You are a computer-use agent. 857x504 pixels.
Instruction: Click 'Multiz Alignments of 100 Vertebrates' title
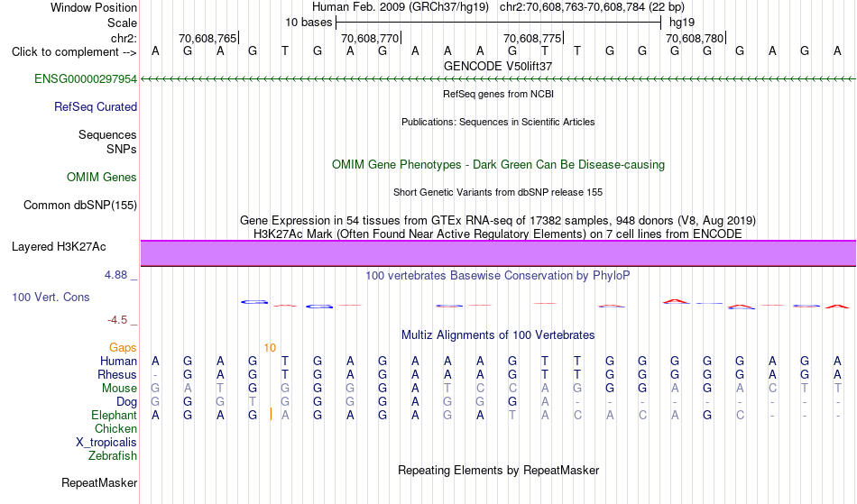coord(498,334)
